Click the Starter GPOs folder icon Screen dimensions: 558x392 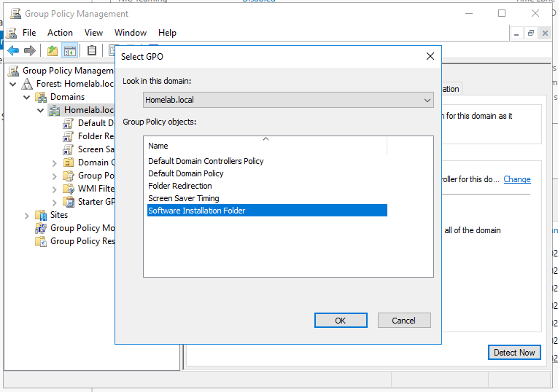(69, 202)
